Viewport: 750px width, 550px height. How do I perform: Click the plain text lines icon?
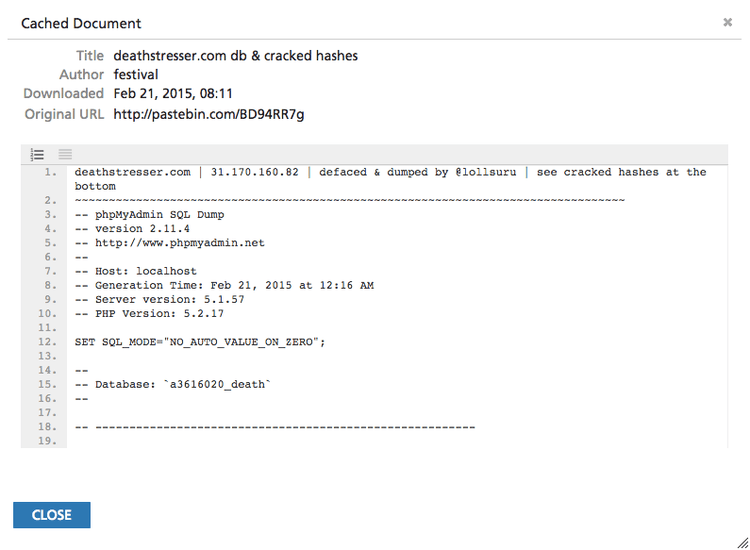(65, 154)
